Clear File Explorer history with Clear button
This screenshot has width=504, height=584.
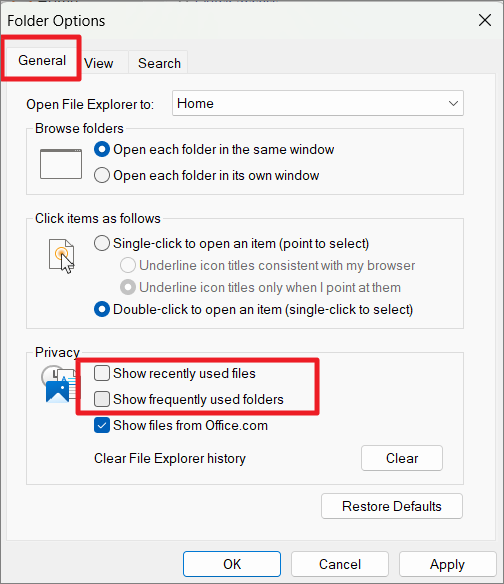click(402, 458)
